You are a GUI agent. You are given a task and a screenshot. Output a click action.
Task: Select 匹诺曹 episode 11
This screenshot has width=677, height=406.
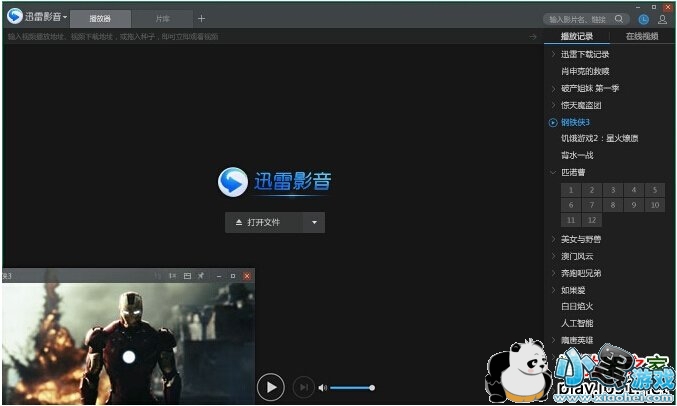[571, 220]
